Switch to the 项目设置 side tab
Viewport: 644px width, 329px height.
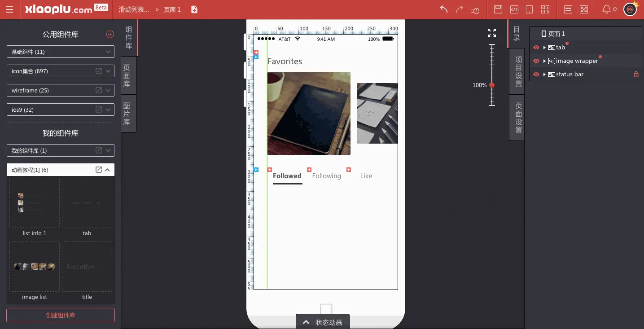tap(517, 71)
